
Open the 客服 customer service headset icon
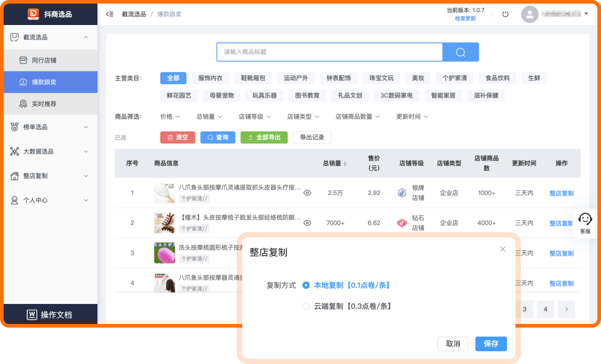585,219
